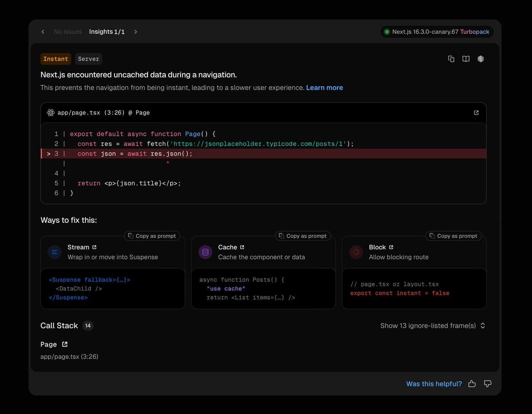Click Cache the component or data text
This screenshot has height=414, width=532.
262,257
